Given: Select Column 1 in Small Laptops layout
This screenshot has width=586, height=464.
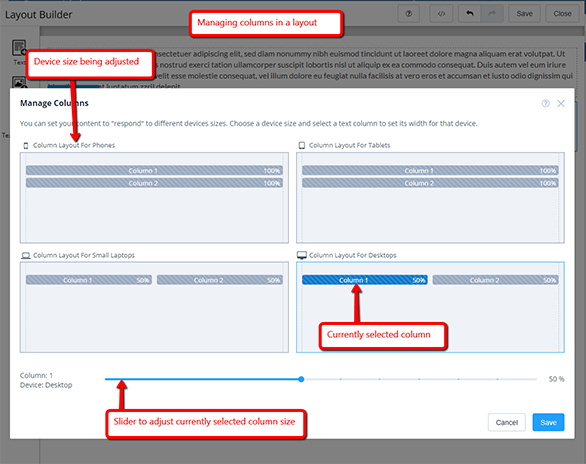Looking at the screenshot, I should click(89, 280).
